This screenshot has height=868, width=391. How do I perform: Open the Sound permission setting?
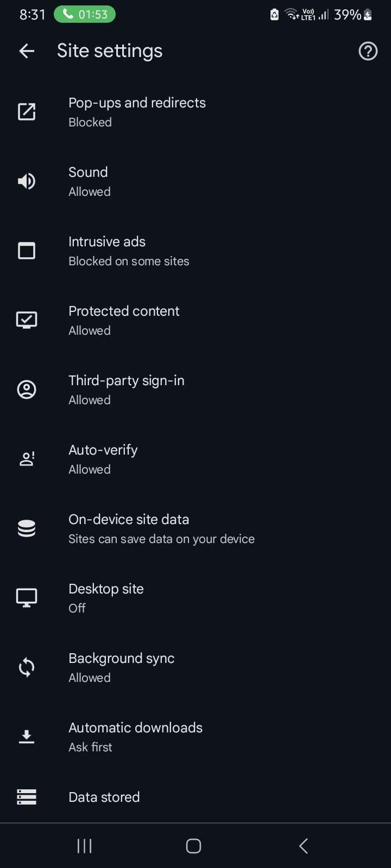(88, 181)
